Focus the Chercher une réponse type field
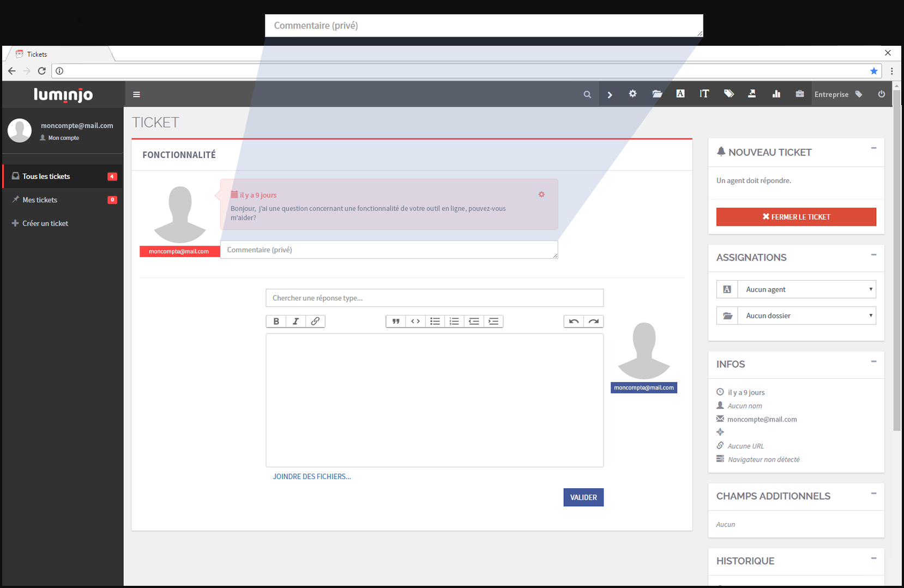 click(x=435, y=298)
